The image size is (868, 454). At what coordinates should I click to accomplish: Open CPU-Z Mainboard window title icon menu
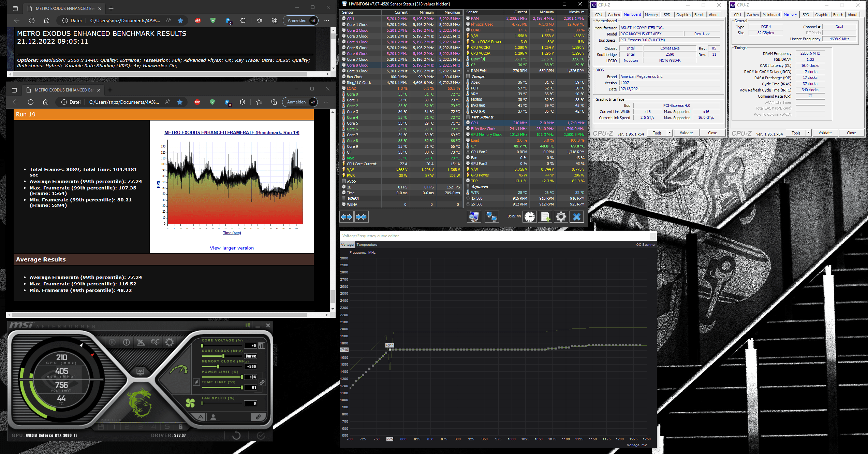pyautogui.click(x=594, y=5)
